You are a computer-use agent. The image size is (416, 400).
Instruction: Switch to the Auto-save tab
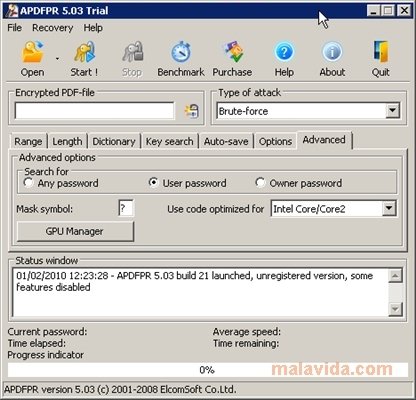coord(226,141)
